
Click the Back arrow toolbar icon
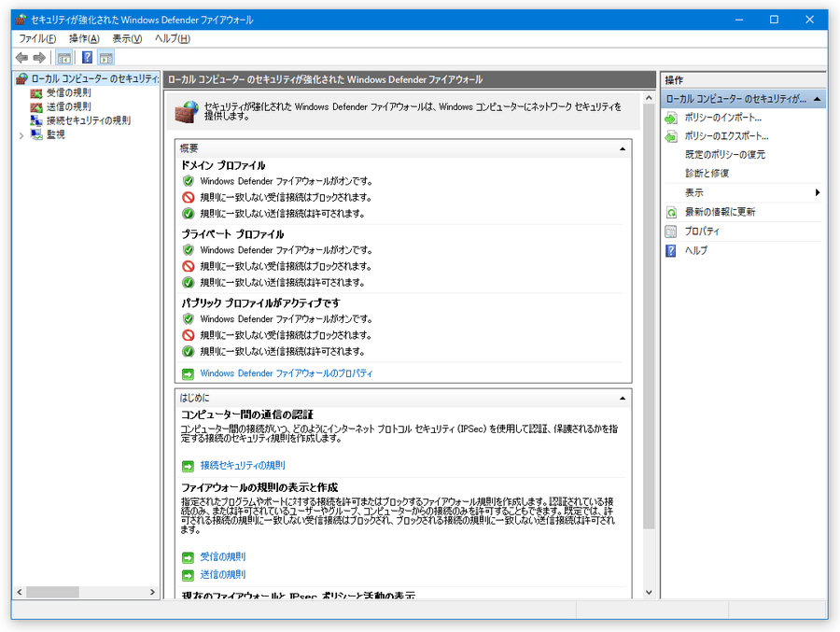tap(22, 57)
